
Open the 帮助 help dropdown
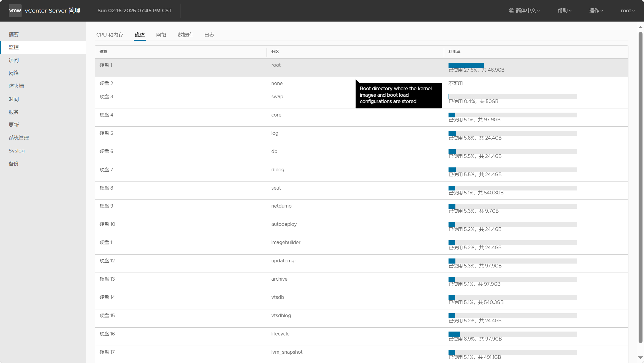click(564, 10)
